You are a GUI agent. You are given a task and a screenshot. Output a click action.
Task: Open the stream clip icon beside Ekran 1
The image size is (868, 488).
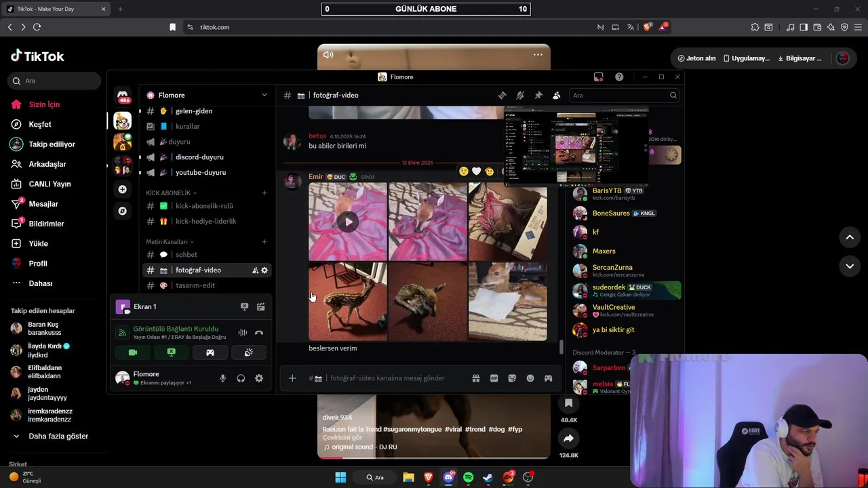click(x=260, y=307)
